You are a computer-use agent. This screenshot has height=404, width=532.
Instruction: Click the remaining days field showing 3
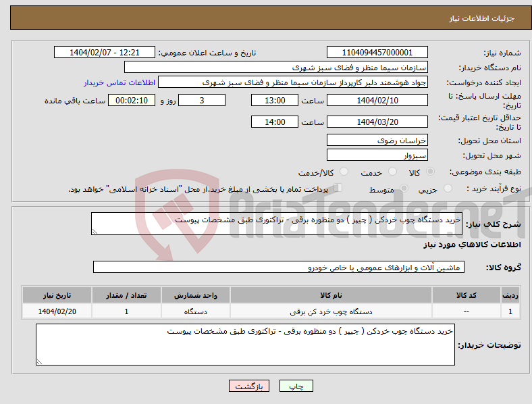coord(202,100)
